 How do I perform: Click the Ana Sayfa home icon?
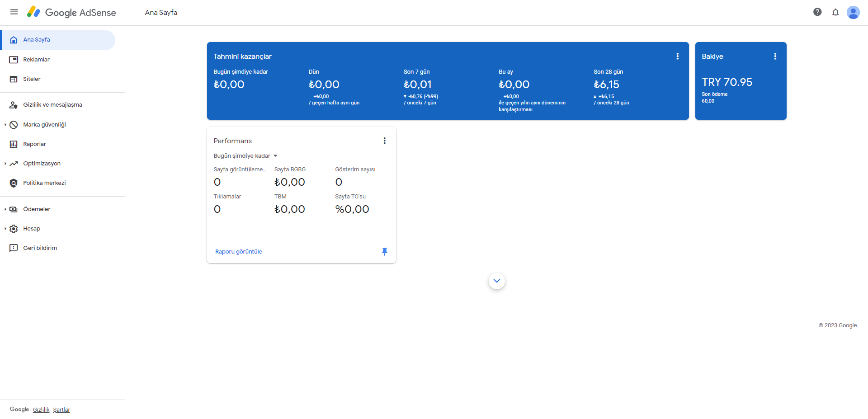click(14, 40)
